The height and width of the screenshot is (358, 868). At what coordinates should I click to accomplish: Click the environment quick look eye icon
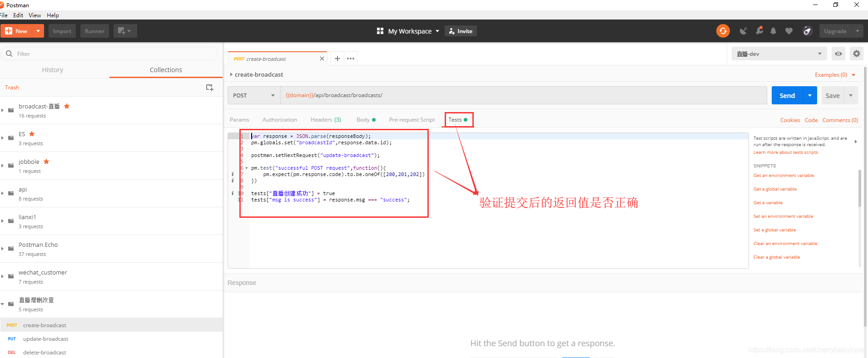838,54
